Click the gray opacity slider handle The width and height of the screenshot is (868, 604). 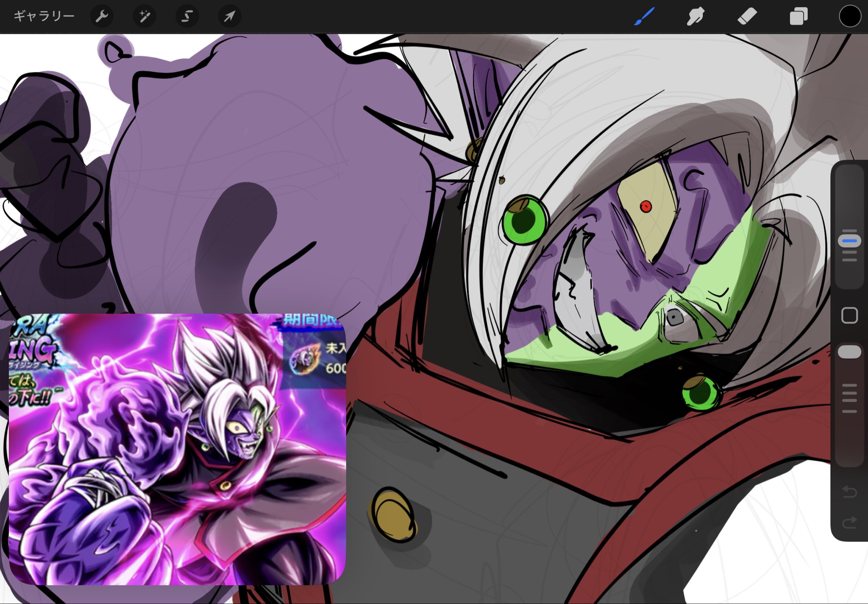[x=849, y=352]
